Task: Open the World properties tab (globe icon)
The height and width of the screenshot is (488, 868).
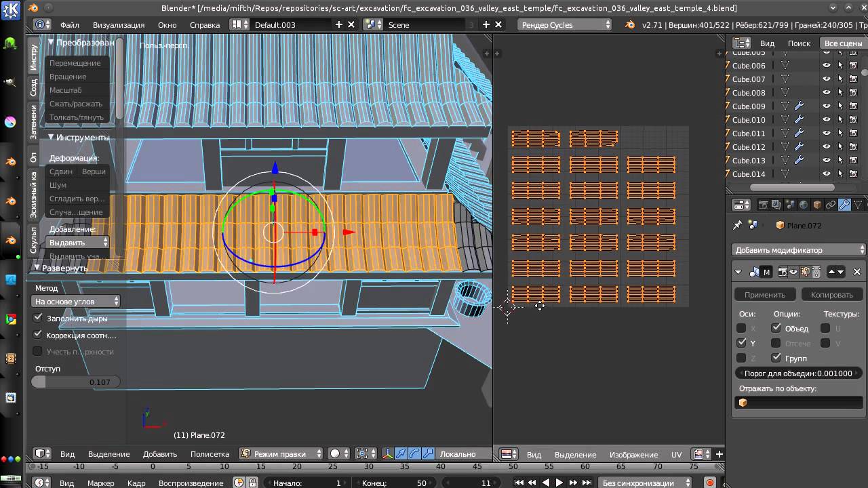Action: pyautogui.click(x=804, y=204)
